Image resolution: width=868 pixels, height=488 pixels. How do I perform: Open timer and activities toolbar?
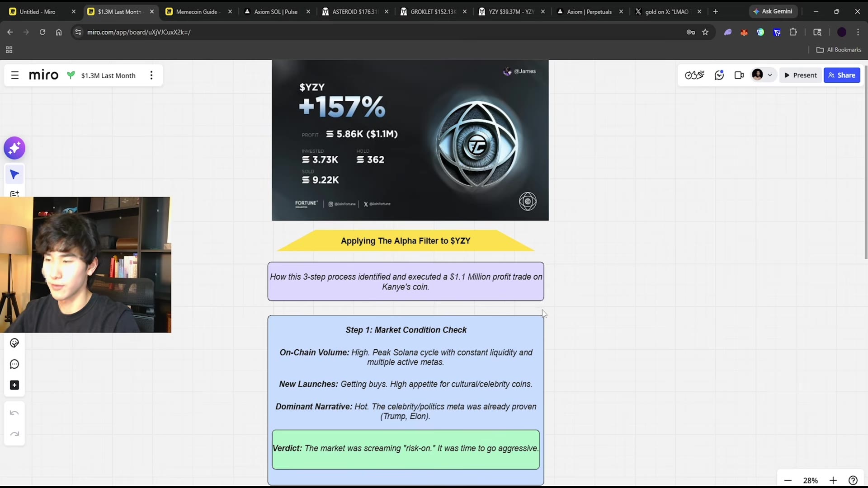(694, 75)
